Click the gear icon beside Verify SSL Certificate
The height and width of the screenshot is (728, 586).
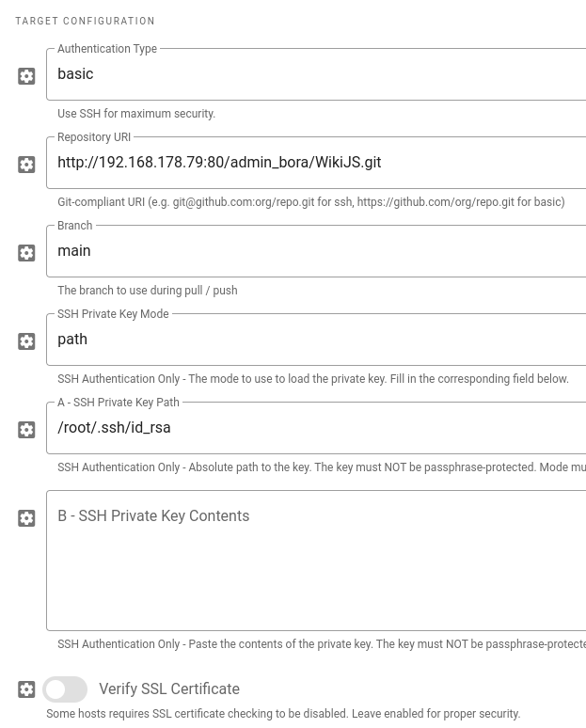tap(26, 689)
